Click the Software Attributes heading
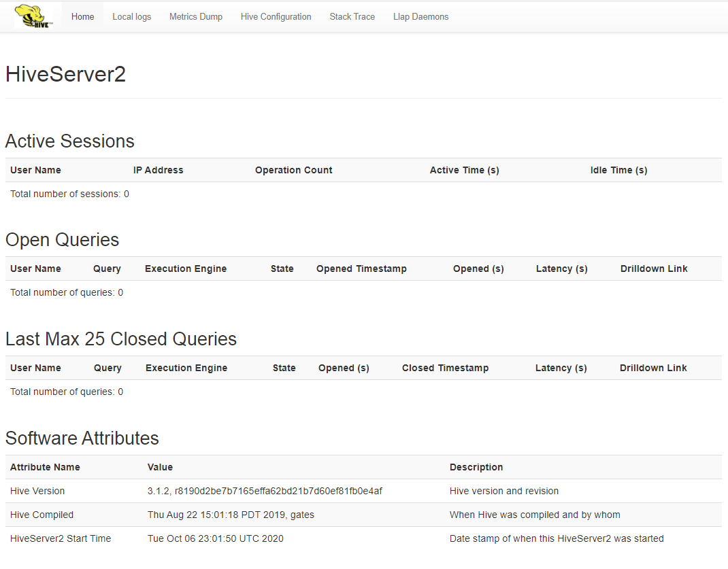The image size is (728, 569). [82, 438]
